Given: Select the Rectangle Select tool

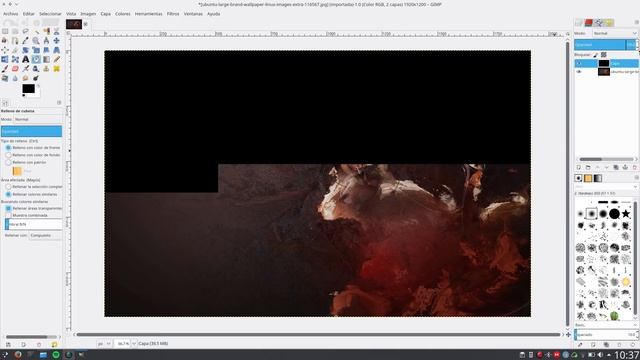Looking at the screenshot, I should (x=5, y=31).
